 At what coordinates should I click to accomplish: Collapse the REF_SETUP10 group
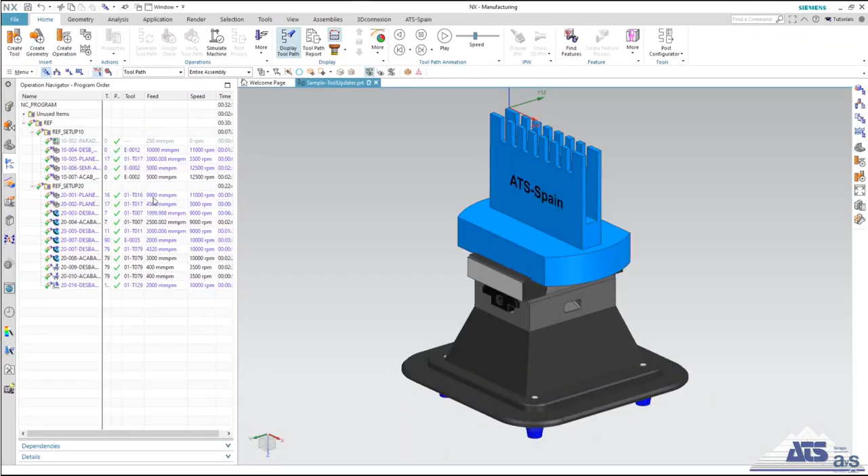(31, 131)
